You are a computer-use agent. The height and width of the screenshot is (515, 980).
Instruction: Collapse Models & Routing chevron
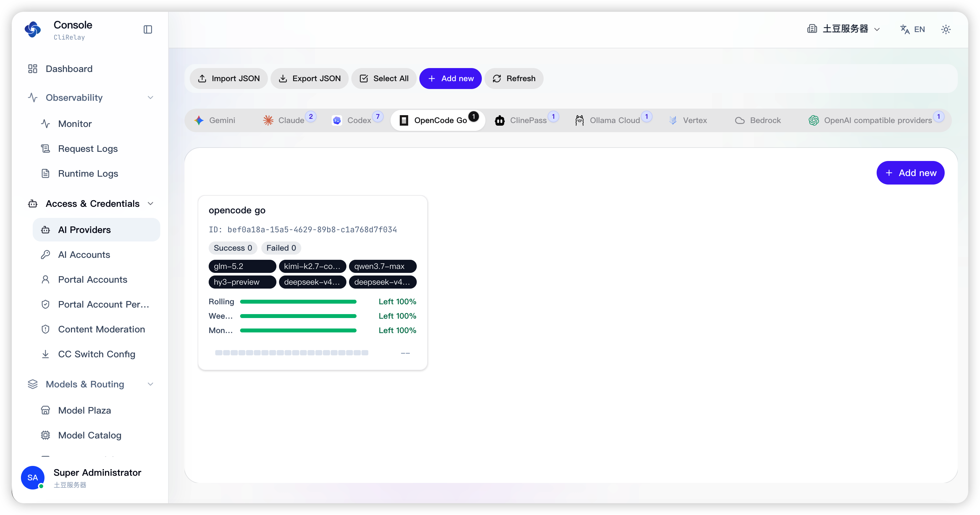pyautogui.click(x=151, y=384)
